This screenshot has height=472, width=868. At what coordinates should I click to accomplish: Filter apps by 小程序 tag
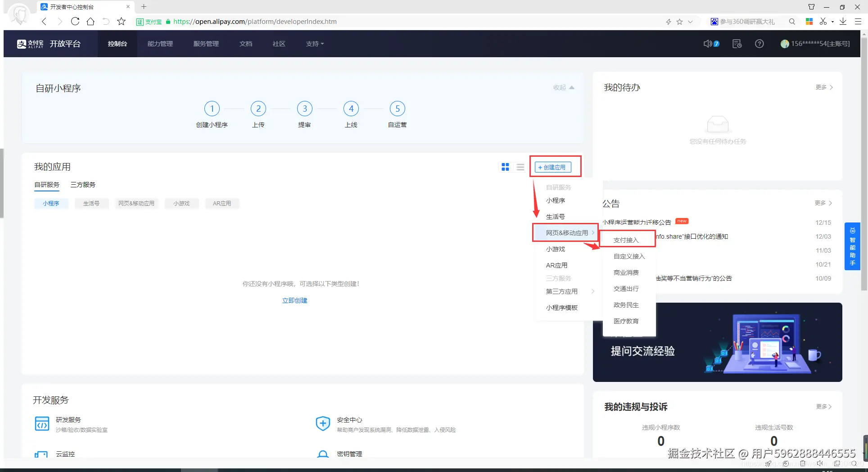pyautogui.click(x=51, y=204)
